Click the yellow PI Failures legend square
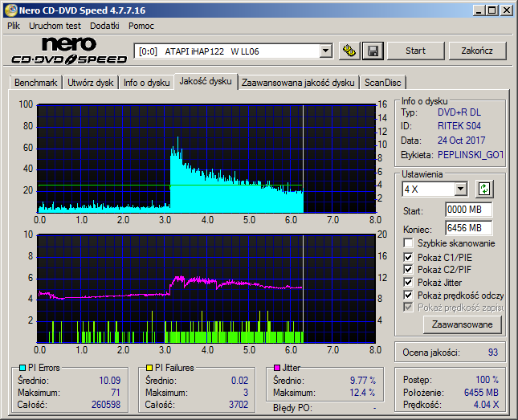Viewport: 518px width, 420px height. click(x=149, y=368)
